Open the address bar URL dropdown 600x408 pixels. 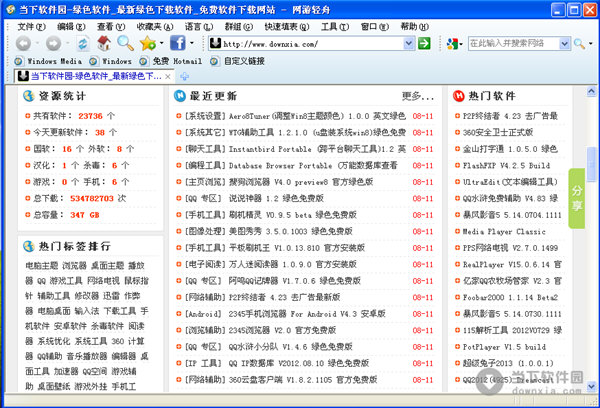tap(409, 44)
